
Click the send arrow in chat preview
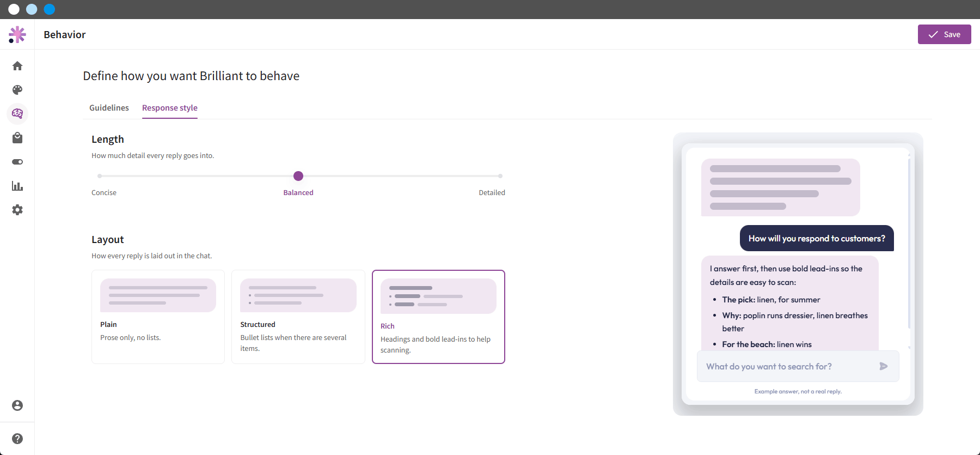click(884, 366)
